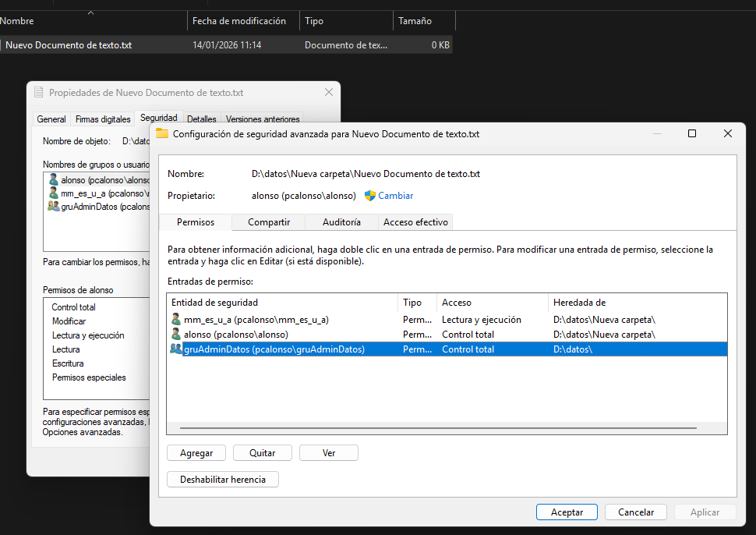Select Nuevo Documento de texto.txt file row
This screenshot has width=756, height=535.
69,45
